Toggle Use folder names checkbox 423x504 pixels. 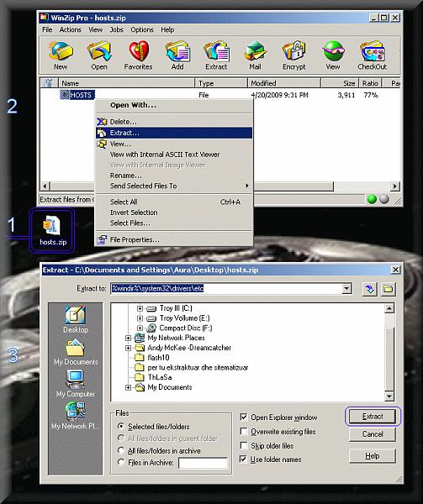tap(244, 459)
